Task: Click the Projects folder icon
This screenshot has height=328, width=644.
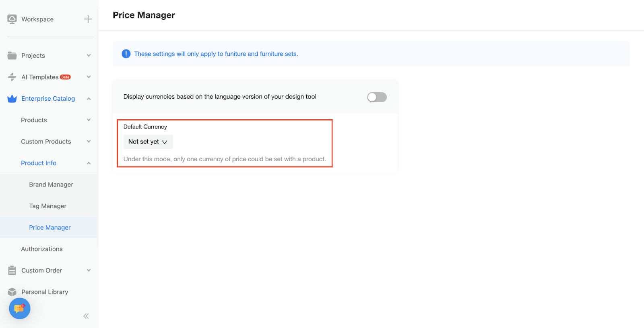Action: point(12,56)
